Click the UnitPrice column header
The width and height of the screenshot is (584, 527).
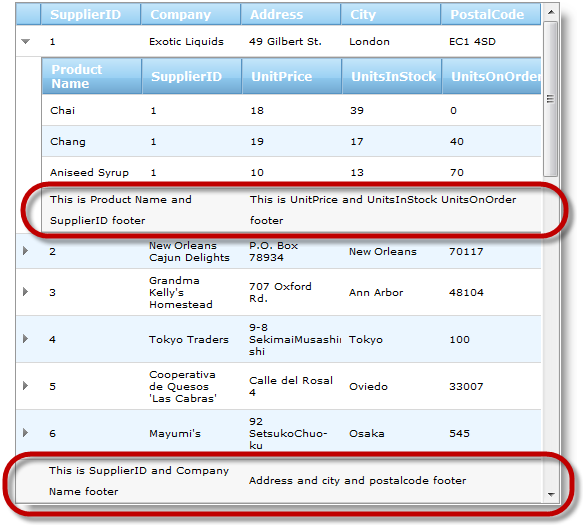tap(292, 76)
